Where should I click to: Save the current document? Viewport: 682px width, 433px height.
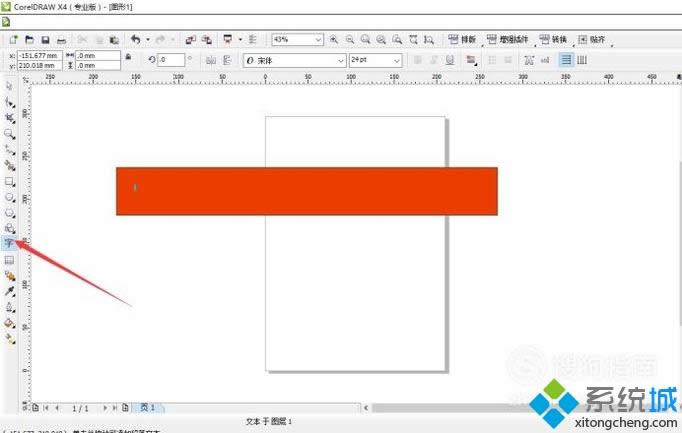point(45,40)
